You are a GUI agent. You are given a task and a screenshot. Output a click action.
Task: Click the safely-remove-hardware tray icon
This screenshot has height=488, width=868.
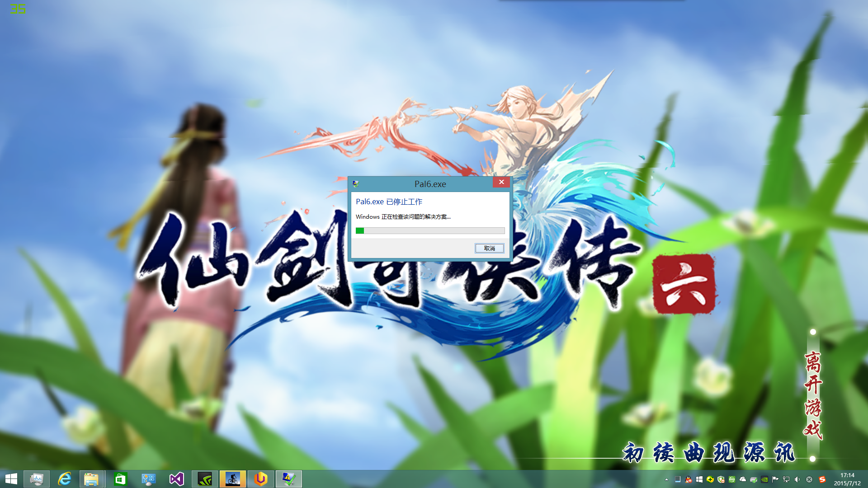click(754, 479)
